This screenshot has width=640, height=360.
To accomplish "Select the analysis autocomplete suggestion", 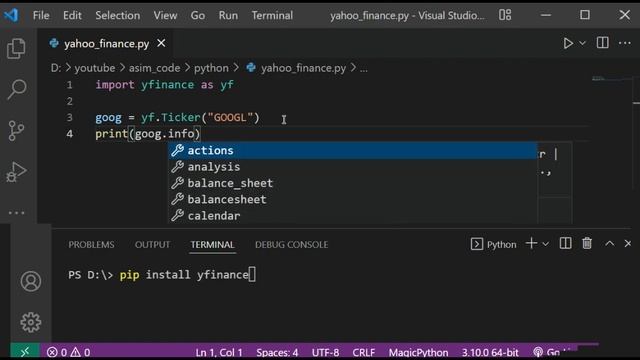I will click(x=353, y=167).
